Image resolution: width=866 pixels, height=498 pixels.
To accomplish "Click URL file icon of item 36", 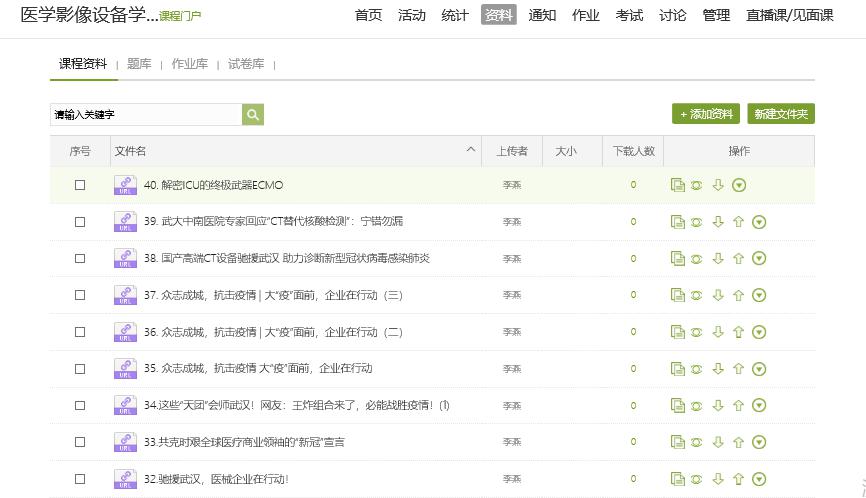I will pyautogui.click(x=125, y=332).
